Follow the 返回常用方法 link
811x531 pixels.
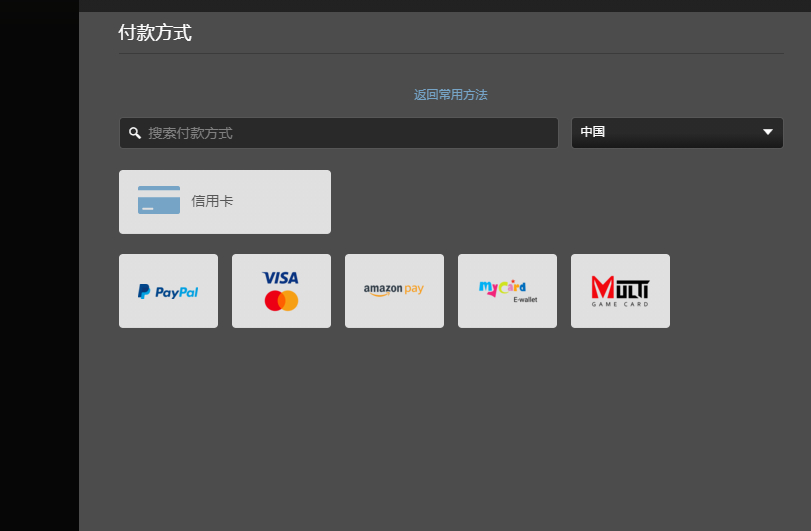click(x=450, y=95)
